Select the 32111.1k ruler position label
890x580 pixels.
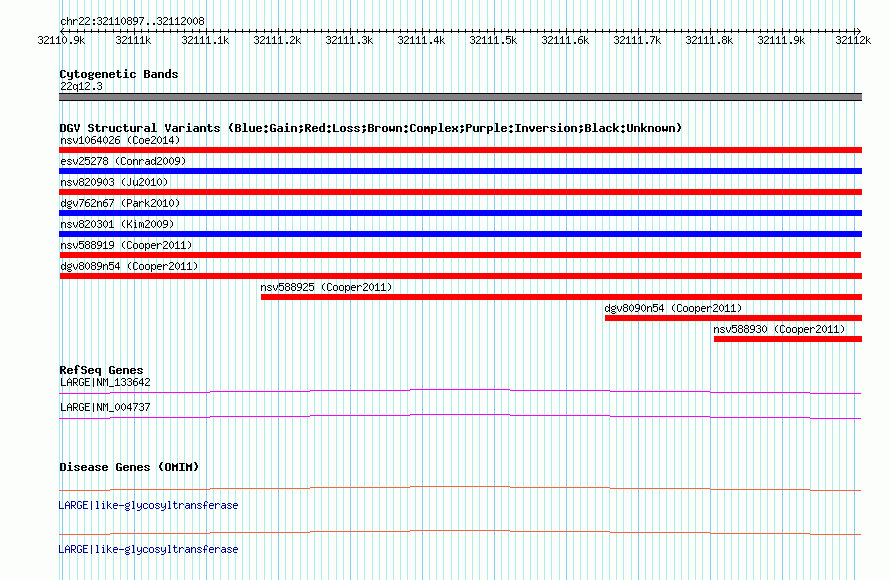(205, 40)
